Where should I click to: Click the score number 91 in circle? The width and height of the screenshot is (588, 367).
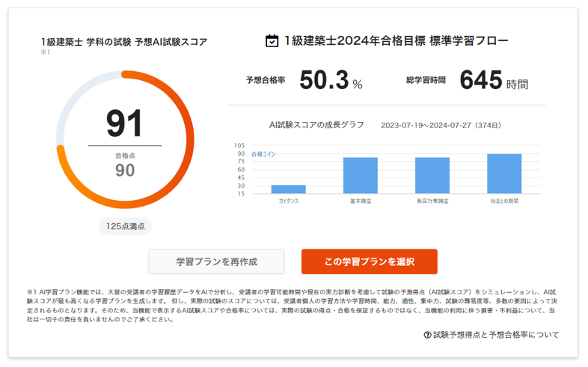coord(124,123)
